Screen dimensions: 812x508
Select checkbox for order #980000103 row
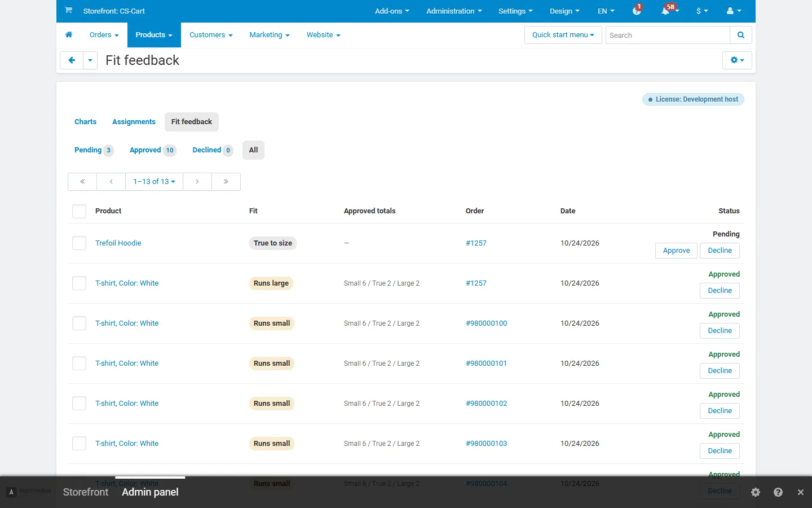click(80, 444)
